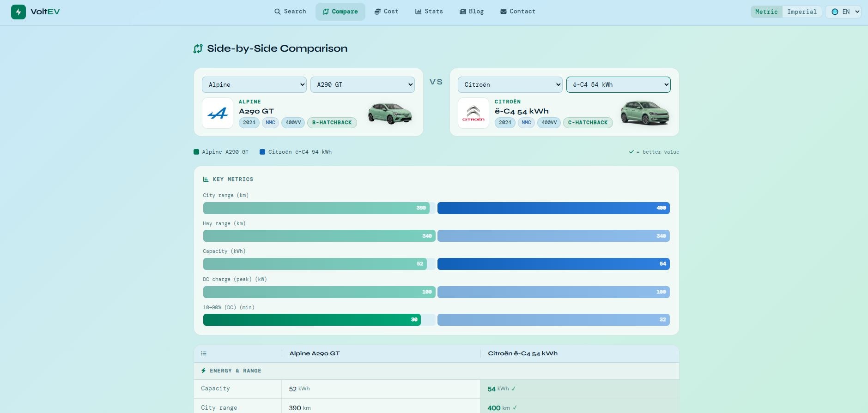868x413 pixels.
Task: Click the Alpine 2024 year tag
Action: [x=249, y=123]
